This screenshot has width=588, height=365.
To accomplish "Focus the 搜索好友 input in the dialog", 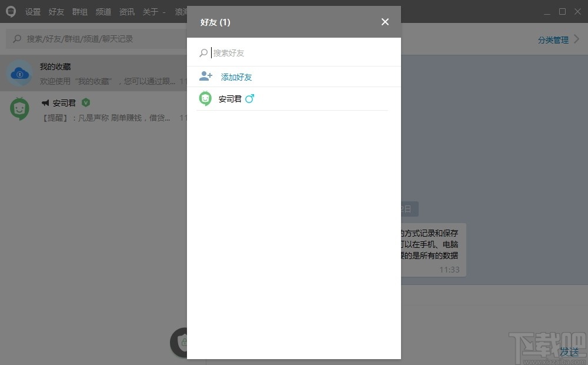I will 235,53.
